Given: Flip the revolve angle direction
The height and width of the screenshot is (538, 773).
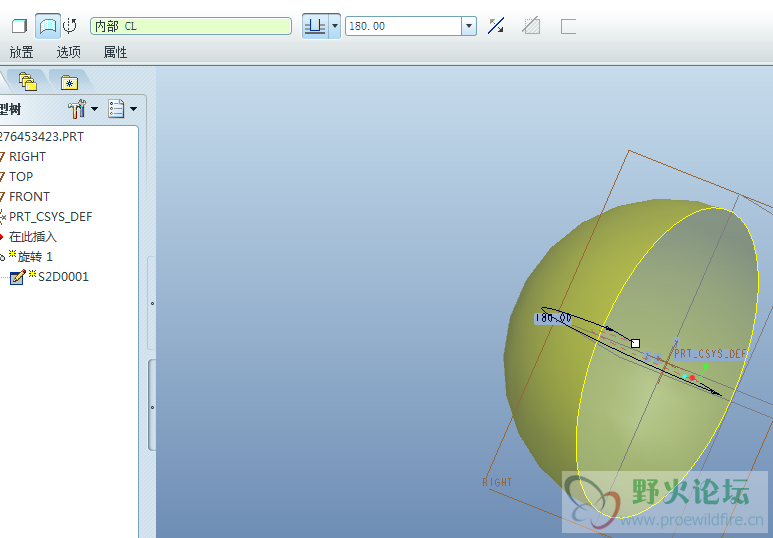Looking at the screenshot, I should click(496, 26).
